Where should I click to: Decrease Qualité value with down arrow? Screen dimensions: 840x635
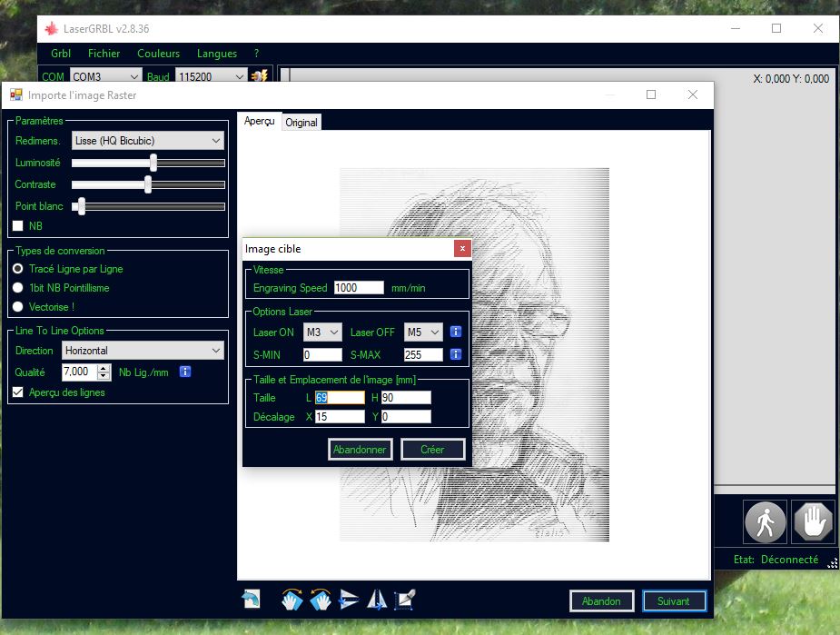[104, 376]
